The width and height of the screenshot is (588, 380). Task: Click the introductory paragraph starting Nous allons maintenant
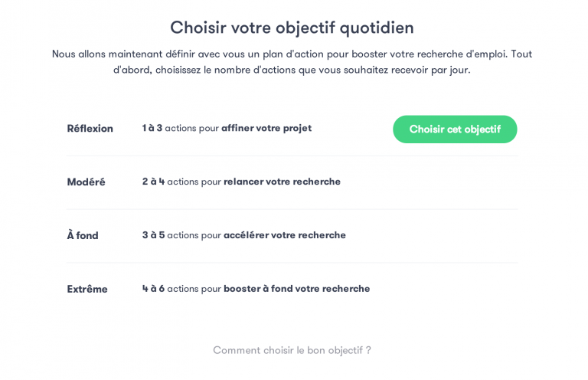(292, 61)
